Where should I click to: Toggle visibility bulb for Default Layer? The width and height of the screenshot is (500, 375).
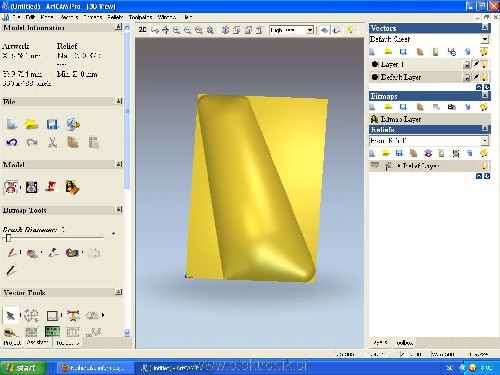[484, 77]
